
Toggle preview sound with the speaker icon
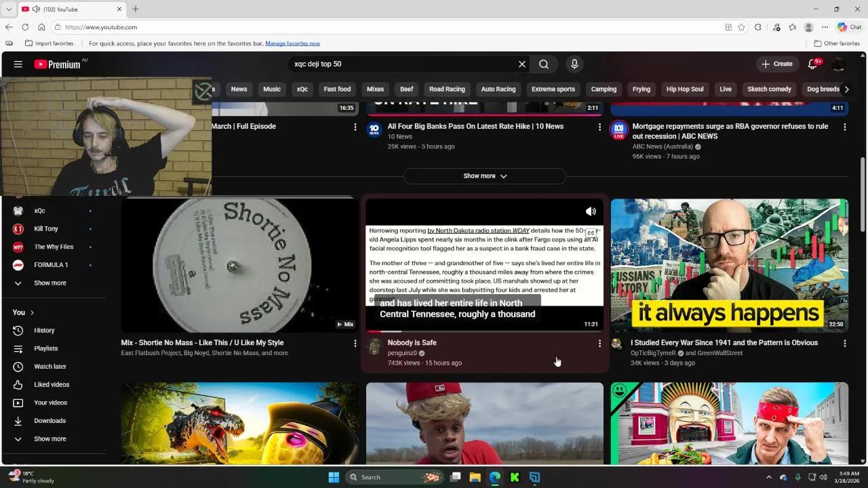[591, 211]
